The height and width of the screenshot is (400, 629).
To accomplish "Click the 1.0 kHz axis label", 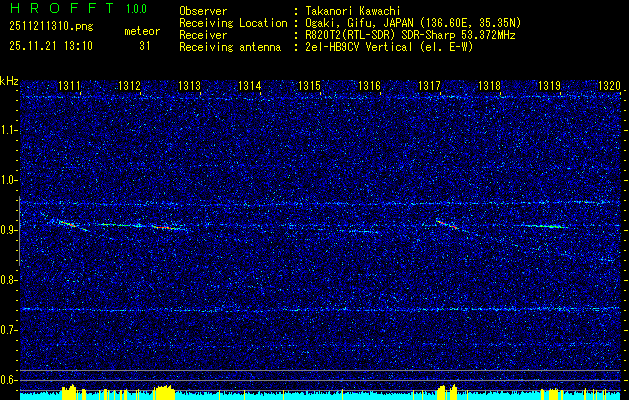I will coord(7,180).
